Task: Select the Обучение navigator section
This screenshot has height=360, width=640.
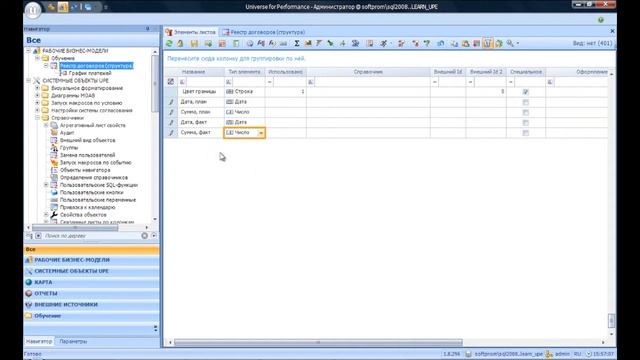Action: coord(91,316)
